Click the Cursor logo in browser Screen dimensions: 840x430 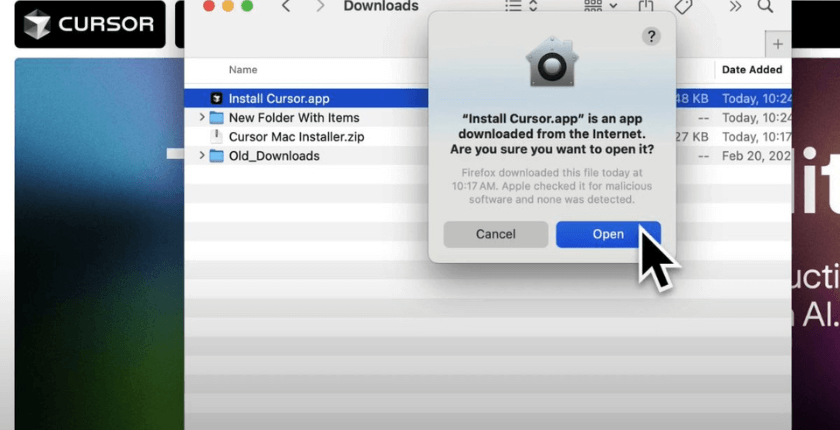point(90,24)
